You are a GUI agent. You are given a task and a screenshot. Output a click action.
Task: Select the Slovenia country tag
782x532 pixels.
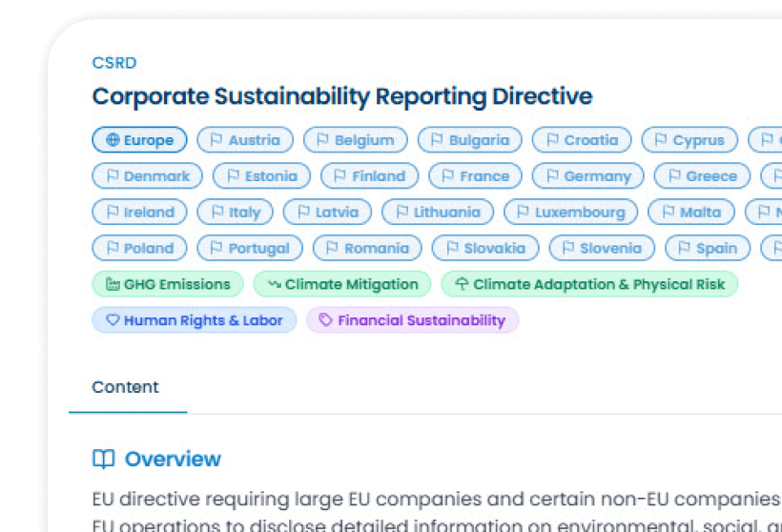point(602,248)
